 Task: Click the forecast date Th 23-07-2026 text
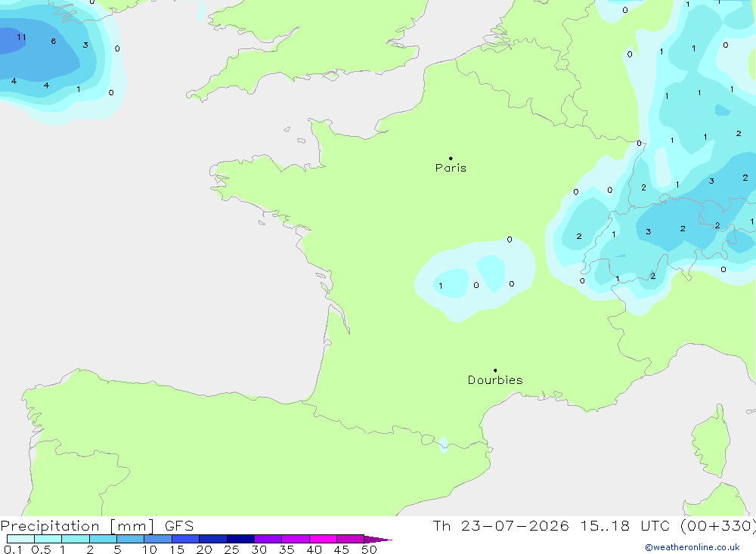500,525
